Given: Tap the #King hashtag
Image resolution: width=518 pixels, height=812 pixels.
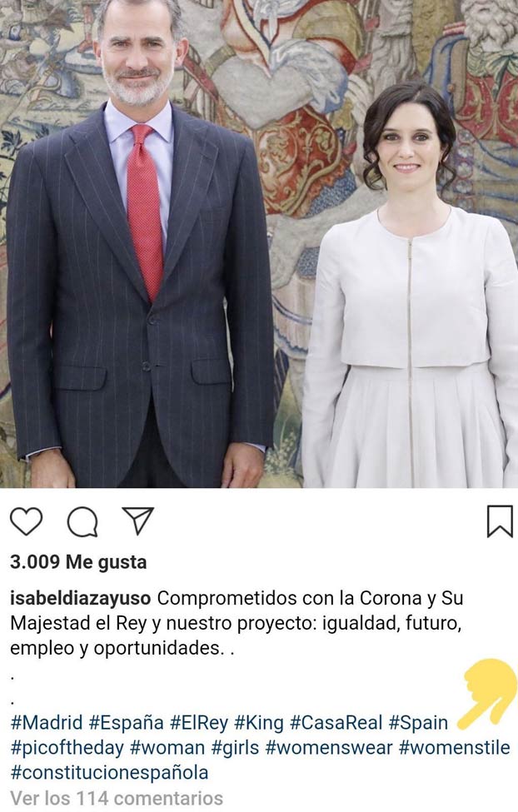Looking at the screenshot, I should pyautogui.click(x=259, y=722).
